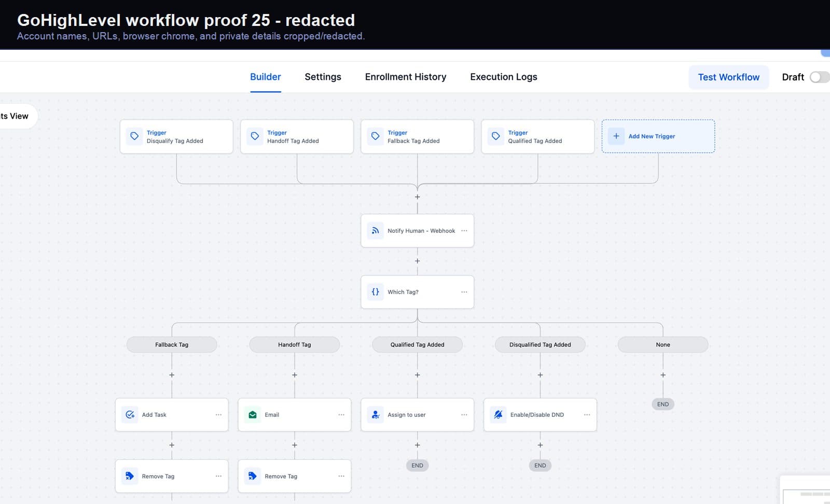Click the Qualified Tag Added trigger tag icon
830x504 pixels.
coord(496,136)
